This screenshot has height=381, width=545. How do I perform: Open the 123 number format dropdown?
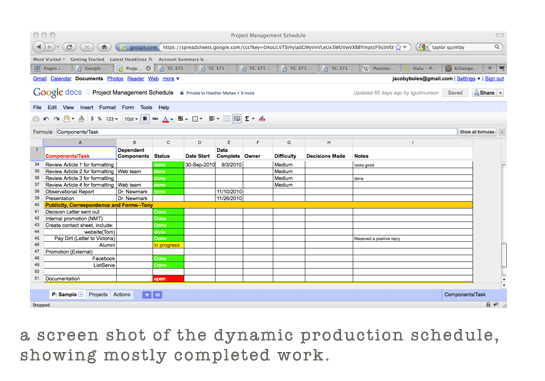pyautogui.click(x=112, y=119)
